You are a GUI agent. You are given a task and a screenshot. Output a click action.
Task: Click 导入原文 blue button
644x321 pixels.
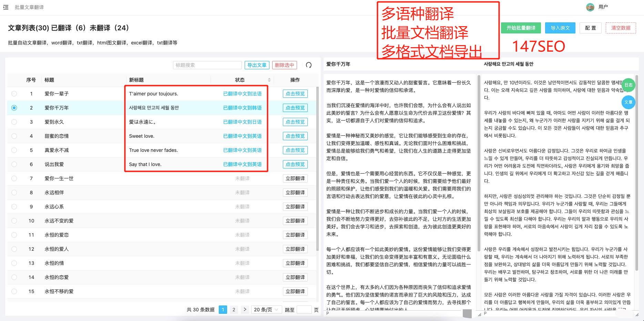pos(560,28)
